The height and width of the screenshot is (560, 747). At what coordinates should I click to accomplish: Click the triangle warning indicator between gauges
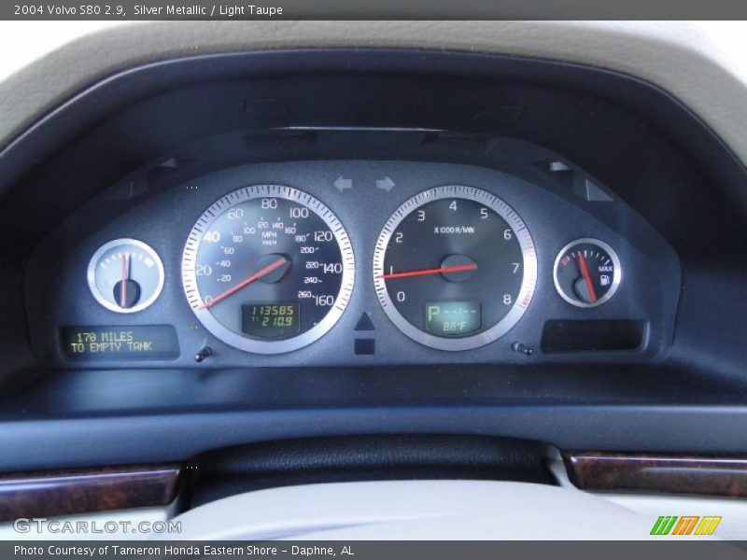point(364,321)
